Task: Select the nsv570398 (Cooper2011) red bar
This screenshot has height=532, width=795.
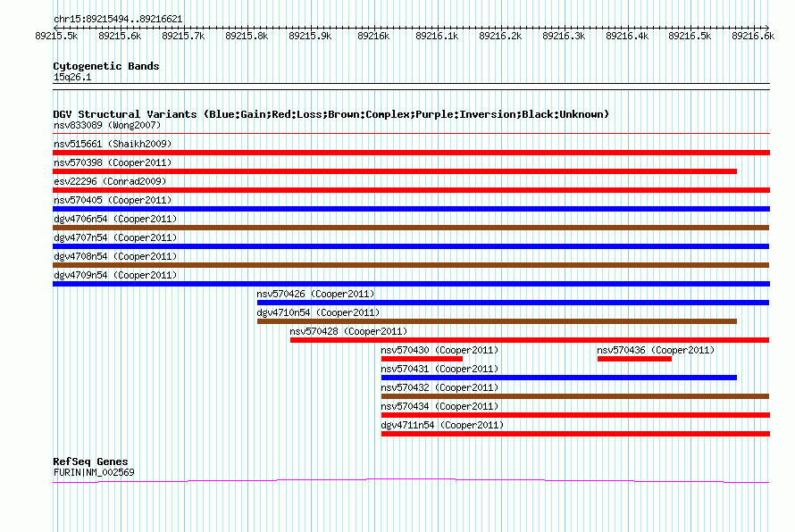Action: (x=395, y=171)
